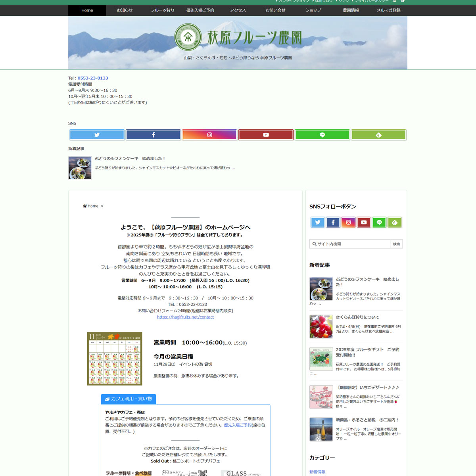476x476 pixels.
Task: Click the wide Twitter button under SNS
Action: click(x=97, y=135)
